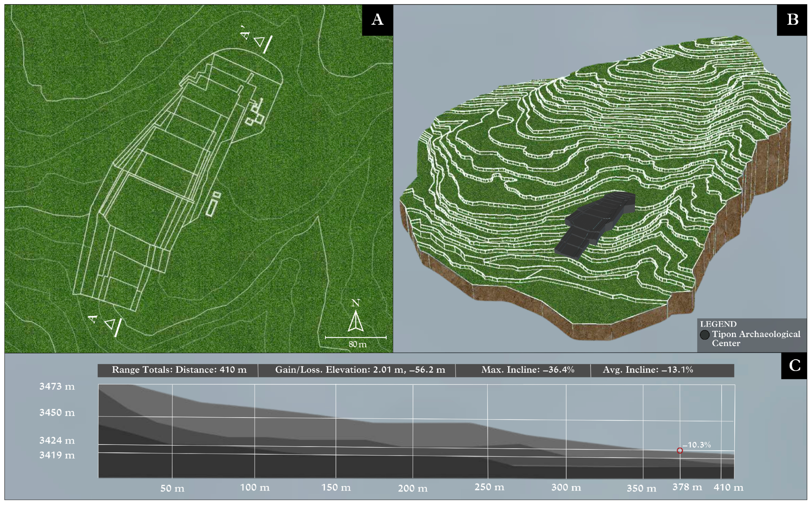Click the Max. Incline -36.4% field
The image size is (812, 505).
(x=527, y=370)
